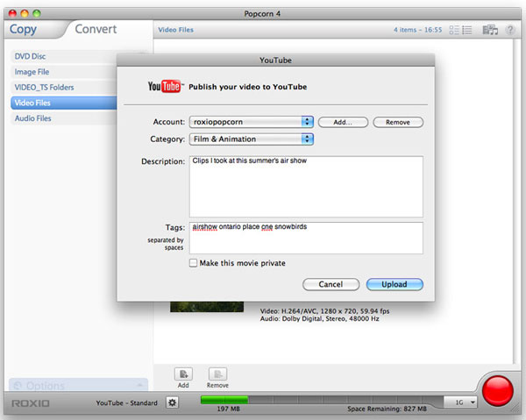Open the settings gear beside YouTube - Standard
526x420 pixels.
(172, 402)
